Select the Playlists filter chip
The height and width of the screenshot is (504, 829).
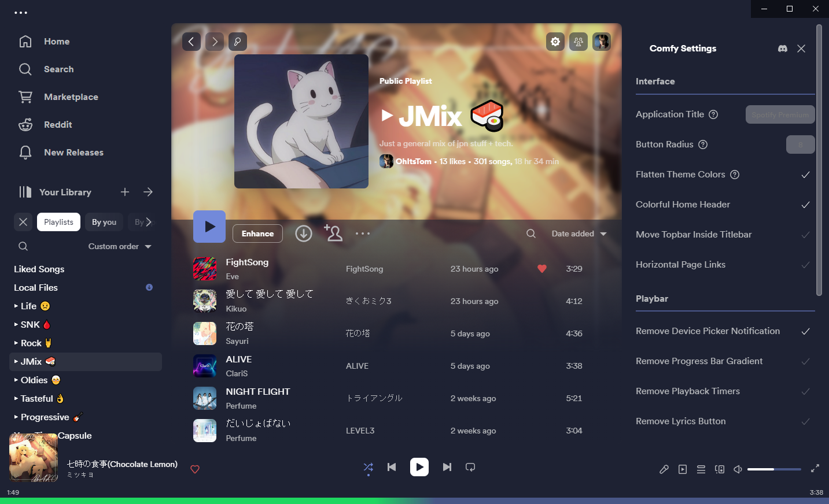[58, 222]
